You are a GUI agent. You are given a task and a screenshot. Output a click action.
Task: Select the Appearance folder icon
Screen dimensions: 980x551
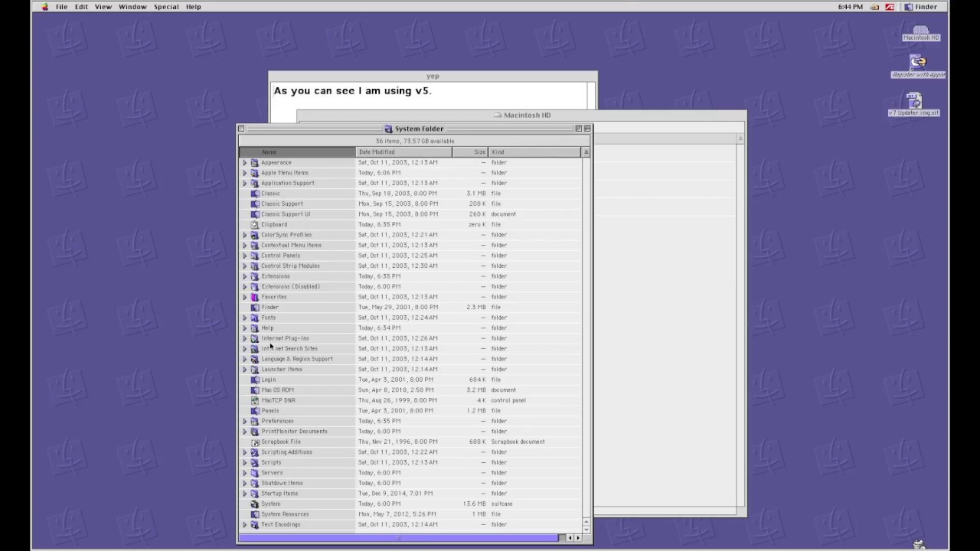(x=255, y=162)
